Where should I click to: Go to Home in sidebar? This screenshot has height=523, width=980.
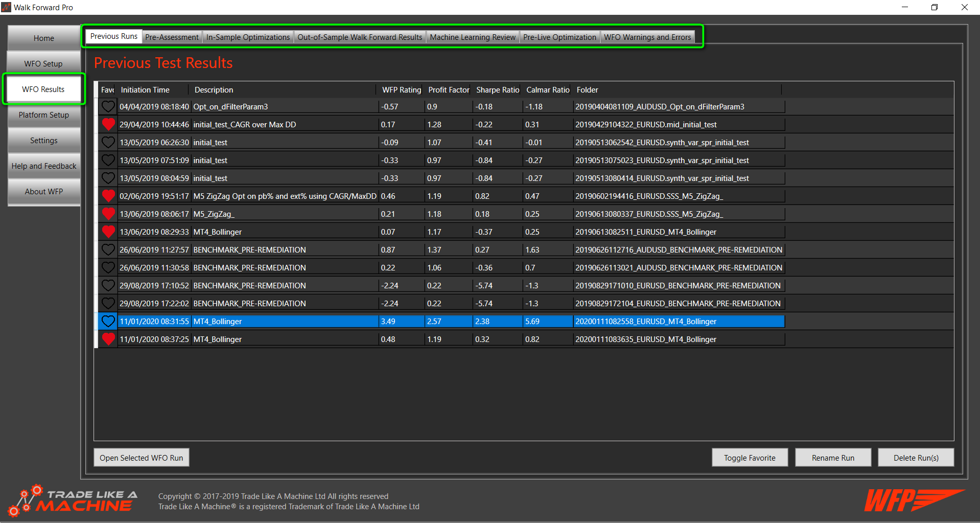coord(44,38)
